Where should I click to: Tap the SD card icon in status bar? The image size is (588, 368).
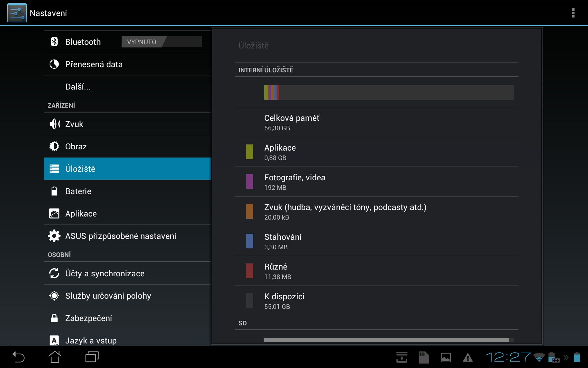[424, 357]
